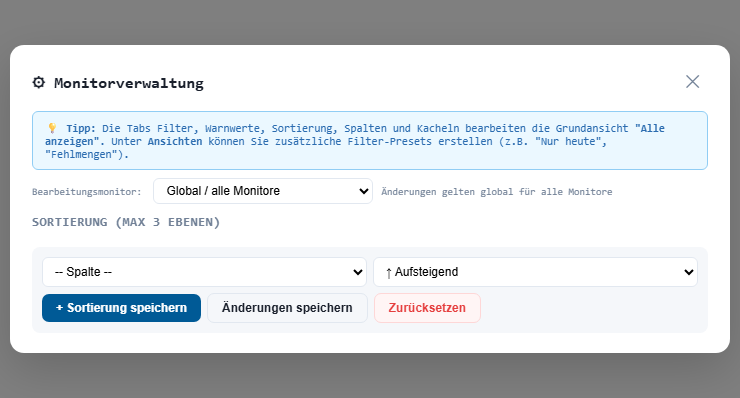Open the Bearbeitungsmonitor dropdown
The width and height of the screenshot is (740, 398).
tap(263, 191)
